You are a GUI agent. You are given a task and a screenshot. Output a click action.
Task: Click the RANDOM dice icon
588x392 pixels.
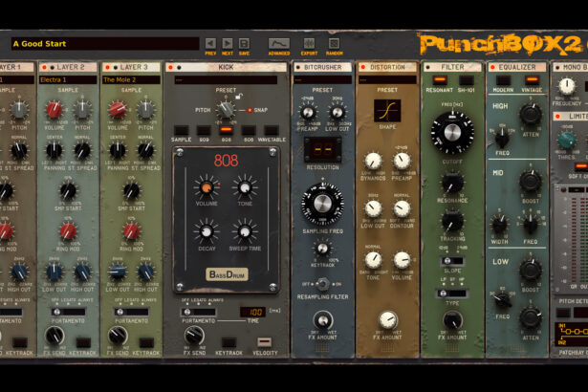[x=334, y=44]
